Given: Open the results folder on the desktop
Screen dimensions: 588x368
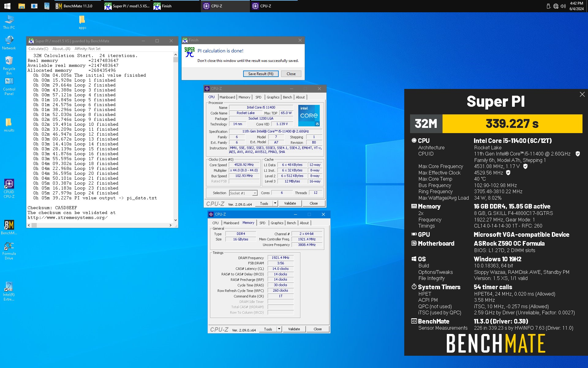Looking at the screenshot, I should 9,125.
